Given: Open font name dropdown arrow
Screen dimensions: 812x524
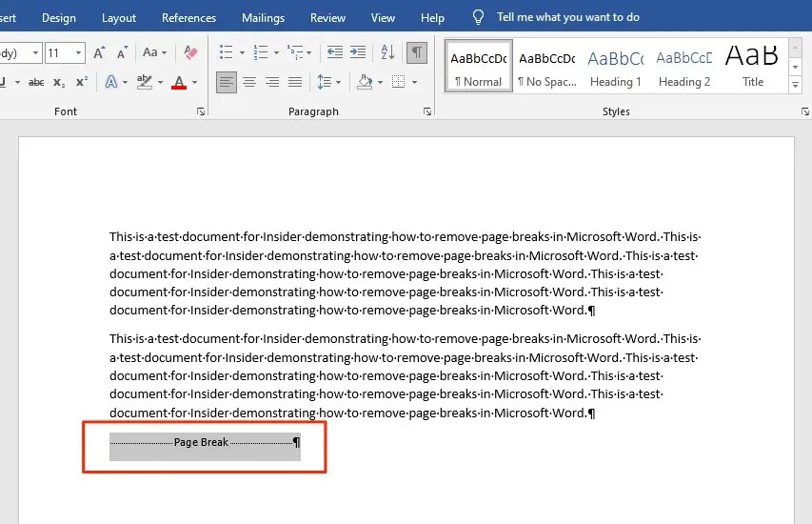Looking at the screenshot, I should click(x=35, y=52).
